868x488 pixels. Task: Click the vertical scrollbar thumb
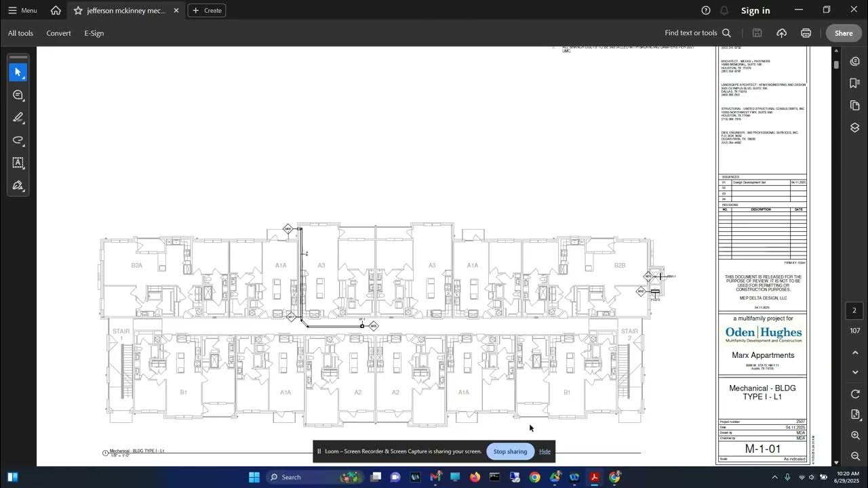tap(836, 64)
